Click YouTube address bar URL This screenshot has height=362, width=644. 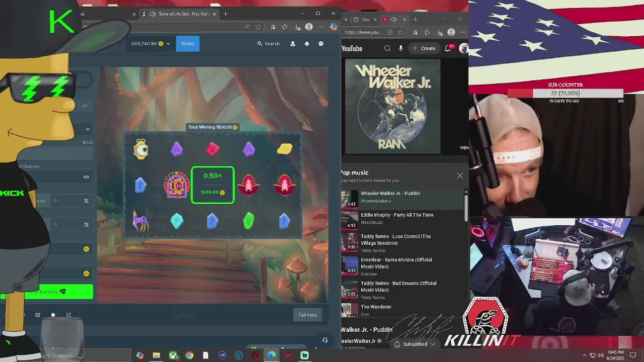(363, 32)
